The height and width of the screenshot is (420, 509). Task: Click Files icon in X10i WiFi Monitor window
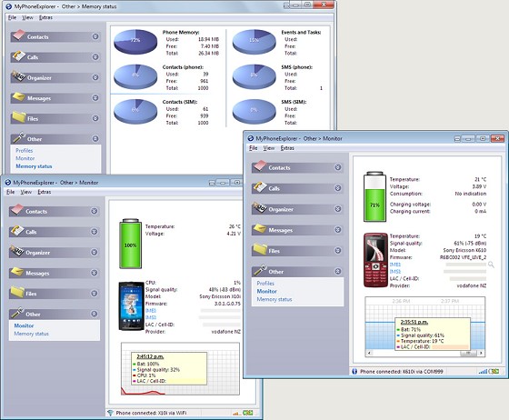coord(17,292)
